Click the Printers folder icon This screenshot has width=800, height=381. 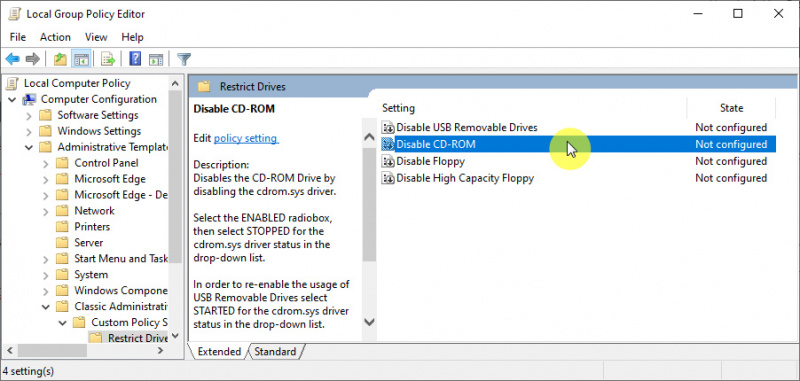click(62, 226)
